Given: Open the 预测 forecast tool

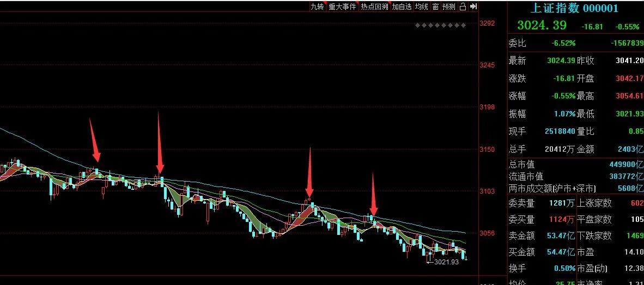Looking at the screenshot, I should [449, 7].
